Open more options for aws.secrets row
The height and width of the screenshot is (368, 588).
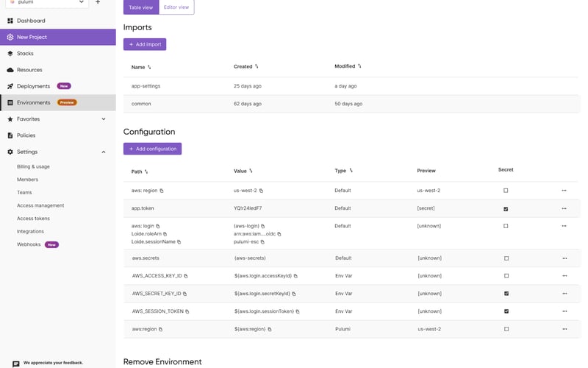[x=564, y=258]
